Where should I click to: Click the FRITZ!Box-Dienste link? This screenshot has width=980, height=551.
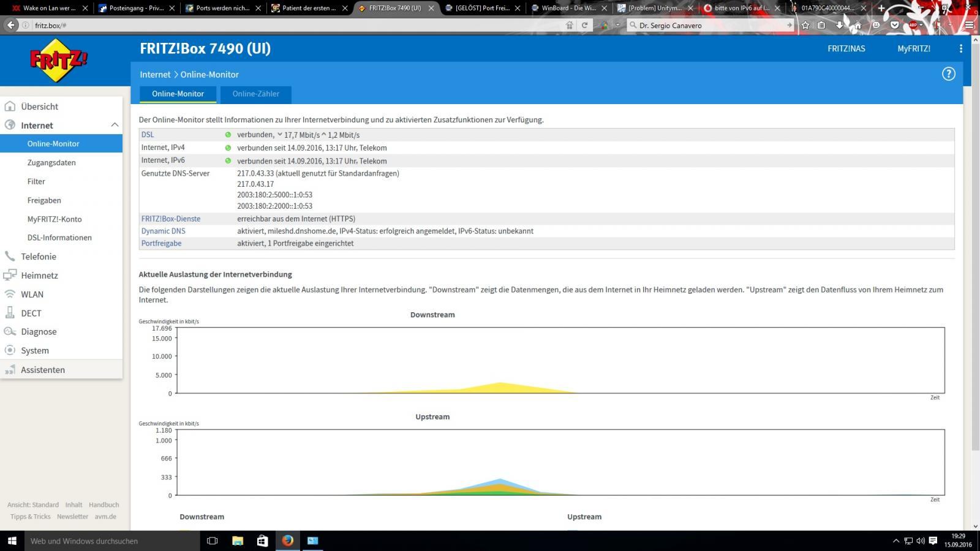point(171,219)
